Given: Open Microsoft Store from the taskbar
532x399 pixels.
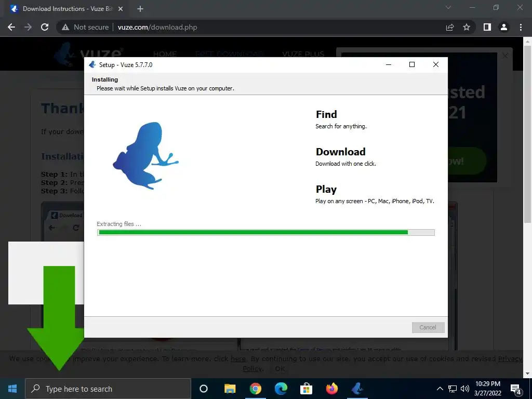Looking at the screenshot, I should 306,389.
